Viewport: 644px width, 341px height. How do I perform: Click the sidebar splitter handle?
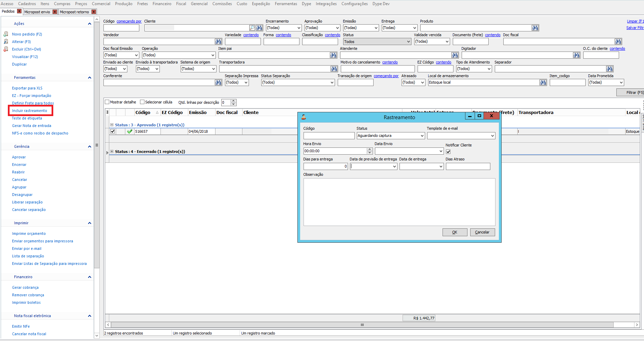(x=97, y=145)
